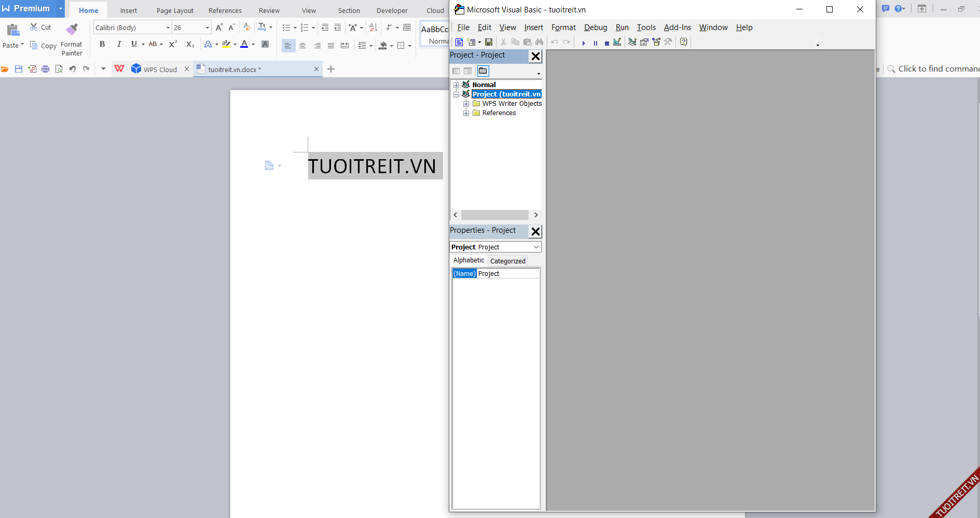Image resolution: width=980 pixels, height=518 pixels.
Task: Toggle Bold formatting in the ribbon
Action: tap(102, 45)
